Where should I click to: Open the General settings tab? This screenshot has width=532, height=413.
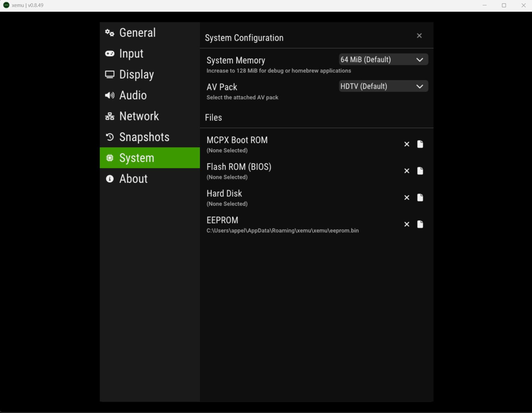coord(150,33)
